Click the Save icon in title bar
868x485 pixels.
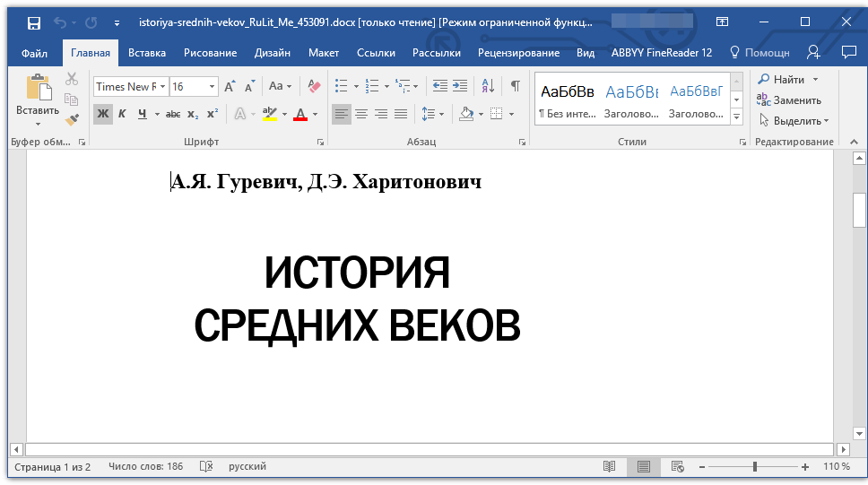[33, 22]
